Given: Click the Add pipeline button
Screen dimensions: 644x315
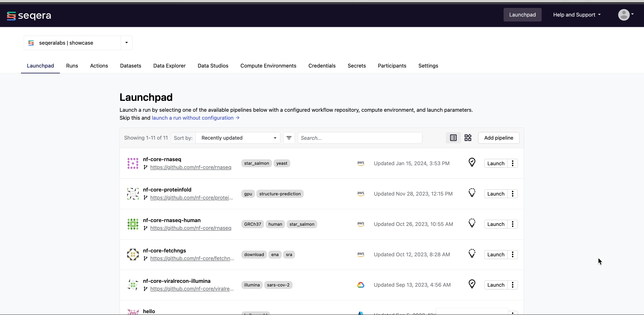Looking at the screenshot, I should click(x=499, y=138).
